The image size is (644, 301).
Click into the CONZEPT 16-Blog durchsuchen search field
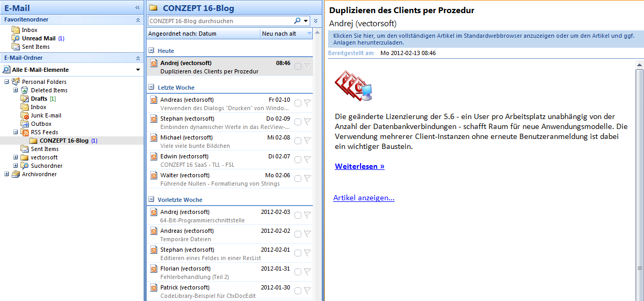(220, 21)
